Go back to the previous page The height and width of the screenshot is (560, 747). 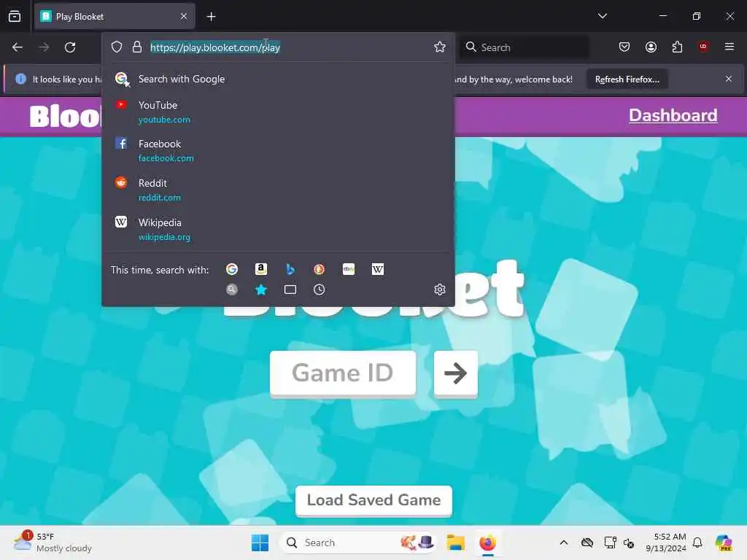(18, 47)
